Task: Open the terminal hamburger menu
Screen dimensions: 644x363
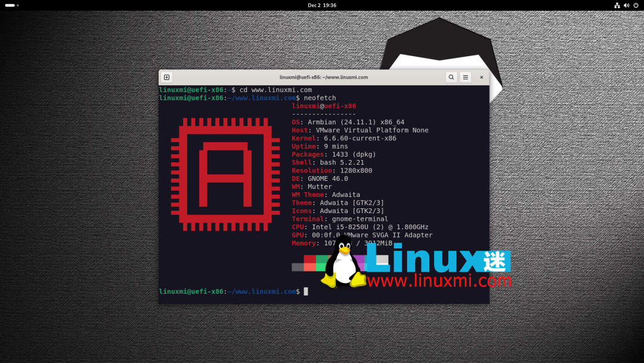Action: coord(465,77)
